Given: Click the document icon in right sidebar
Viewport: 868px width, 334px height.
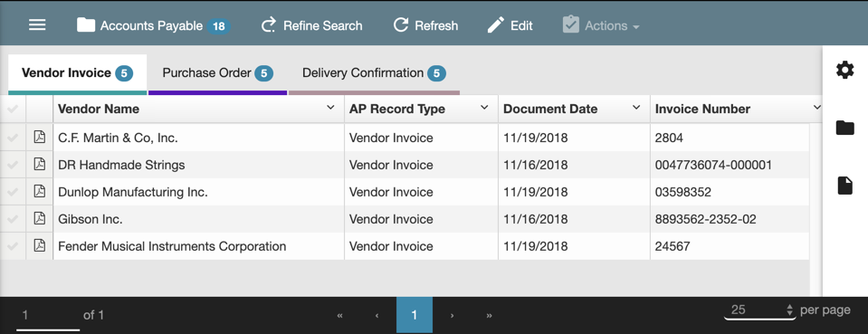Looking at the screenshot, I should (844, 186).
